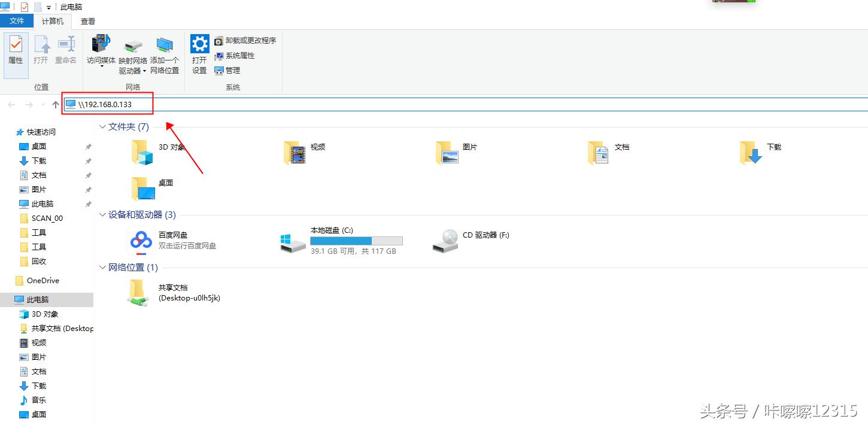Open the Access media (访问媒体) icon

point(101,50)
